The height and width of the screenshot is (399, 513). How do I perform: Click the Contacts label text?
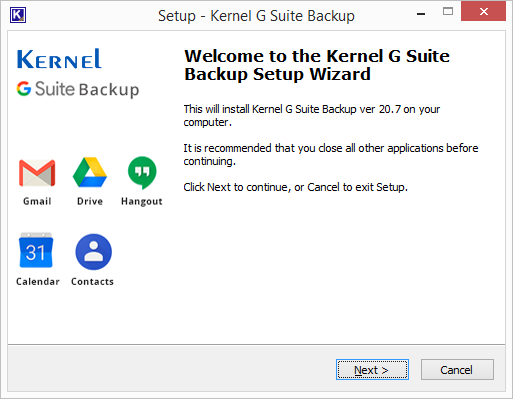pyautogui.click(x=92, y=282)
